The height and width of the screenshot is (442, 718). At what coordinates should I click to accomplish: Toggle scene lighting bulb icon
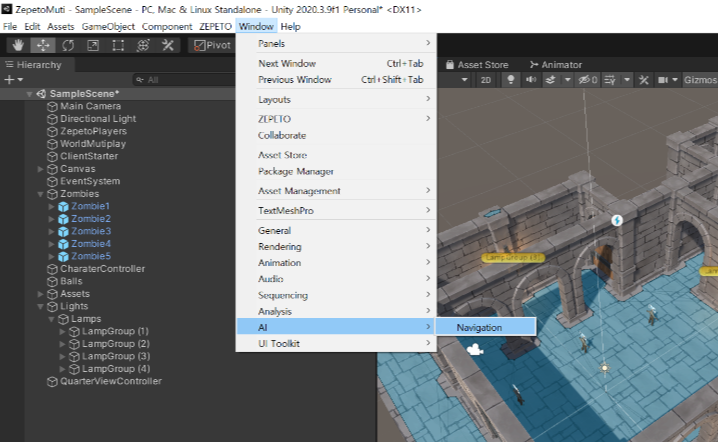[511, 80]
